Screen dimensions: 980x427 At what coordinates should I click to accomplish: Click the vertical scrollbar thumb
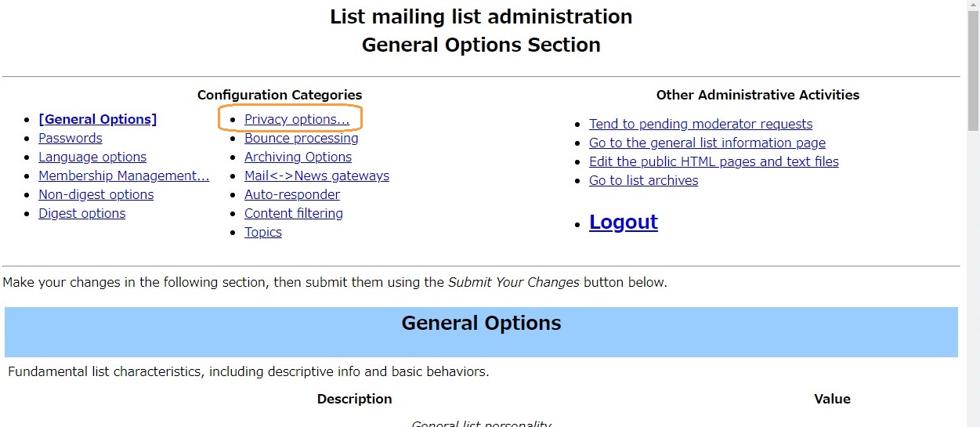click(x=974, y=72)
